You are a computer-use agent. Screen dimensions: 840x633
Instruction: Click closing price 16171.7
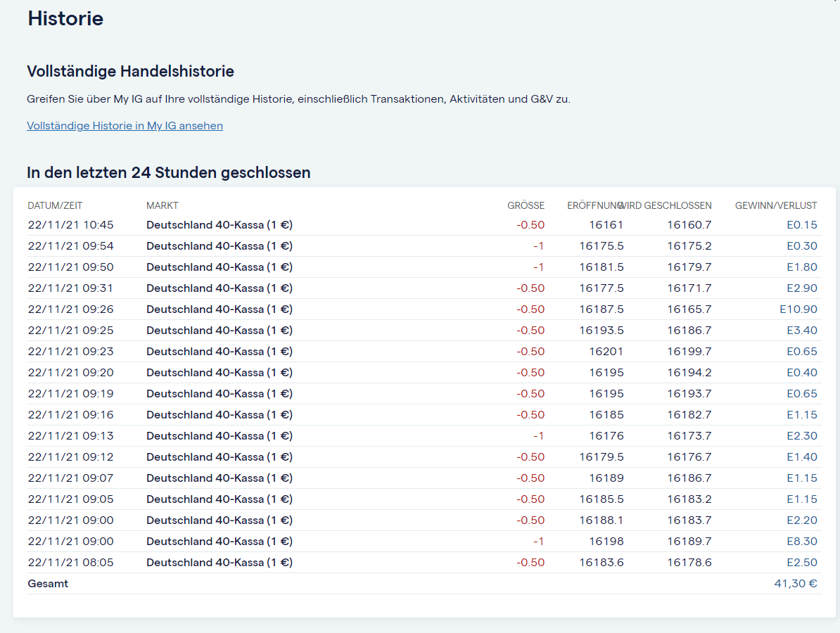(x=689, y=288)
